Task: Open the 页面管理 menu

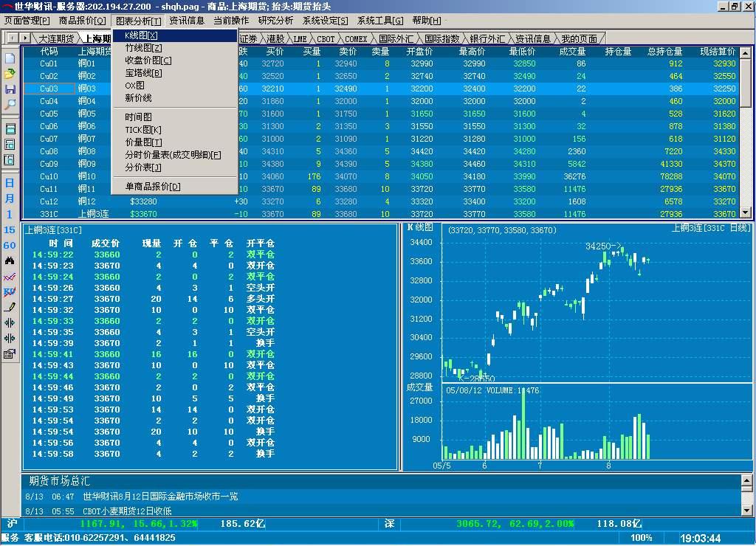Action: (x=27, y=21)
